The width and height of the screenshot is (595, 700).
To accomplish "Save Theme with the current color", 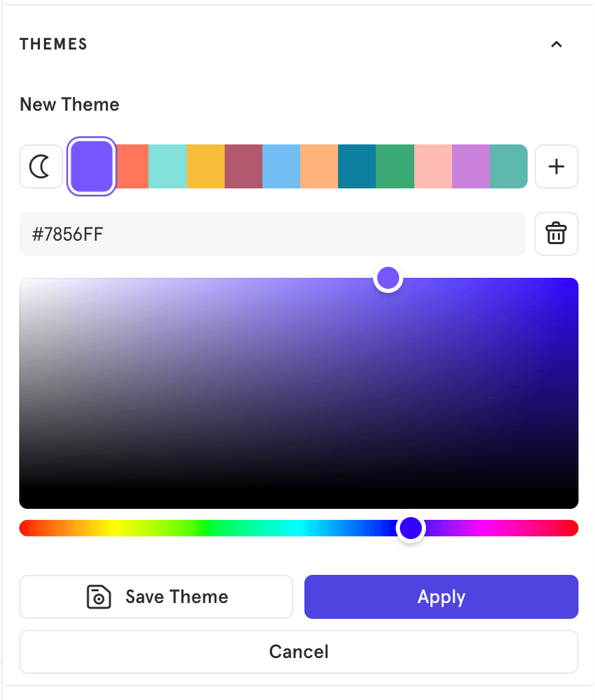I will (x=156, y=597).
